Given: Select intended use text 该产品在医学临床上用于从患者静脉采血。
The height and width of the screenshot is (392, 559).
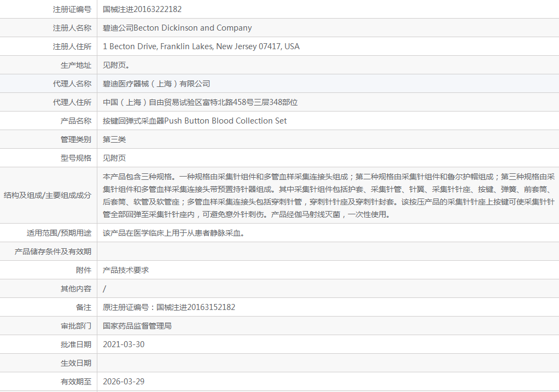Looking at the screenshot, I should 173,233.
